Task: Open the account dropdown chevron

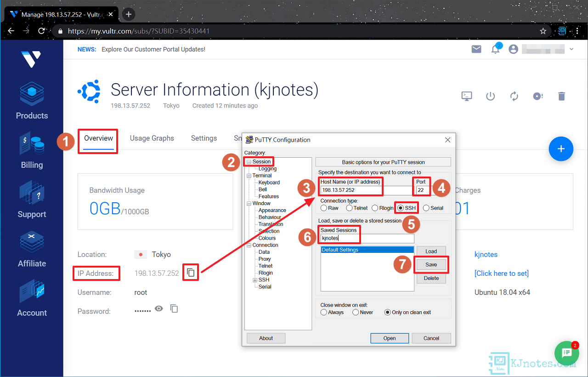Action: [x=572, y=49]
